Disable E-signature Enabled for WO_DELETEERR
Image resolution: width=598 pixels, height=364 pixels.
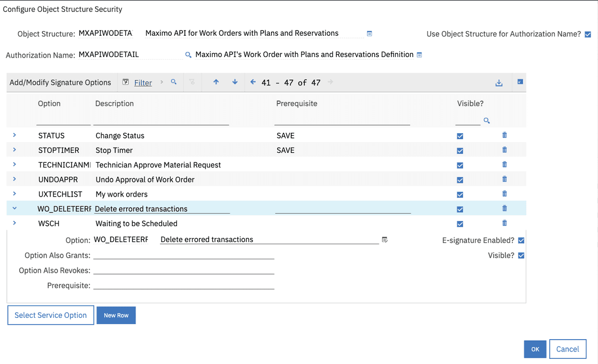521,240
